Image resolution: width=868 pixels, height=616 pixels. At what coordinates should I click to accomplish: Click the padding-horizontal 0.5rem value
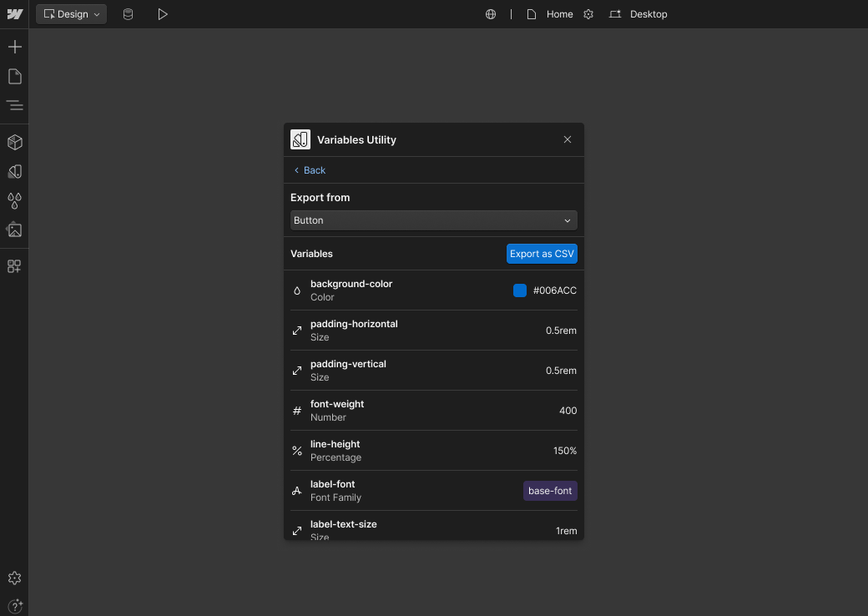pos(562,331)
